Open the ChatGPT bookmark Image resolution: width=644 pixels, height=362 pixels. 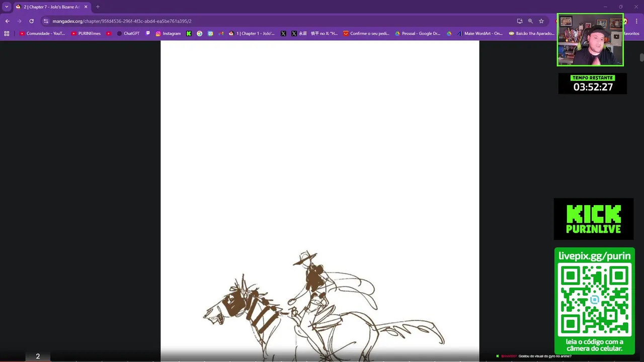point(128,34)
